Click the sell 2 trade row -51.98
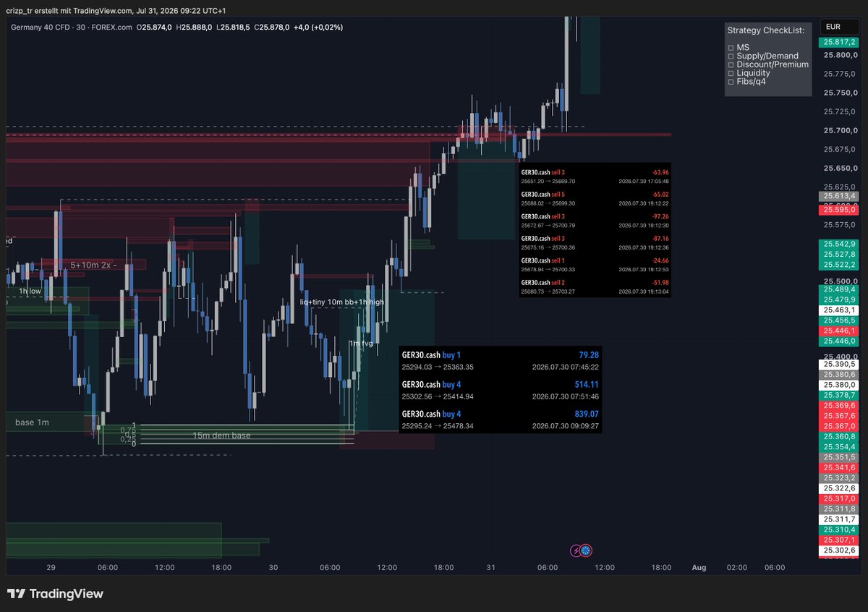The height and width of the screenshot is (612, 868). 595,286
